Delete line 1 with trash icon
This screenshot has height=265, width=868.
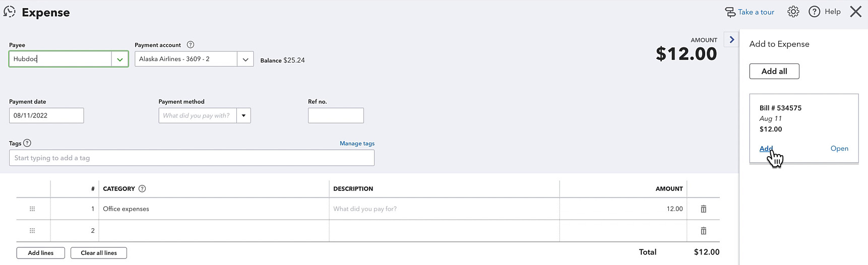coord(704,209)
